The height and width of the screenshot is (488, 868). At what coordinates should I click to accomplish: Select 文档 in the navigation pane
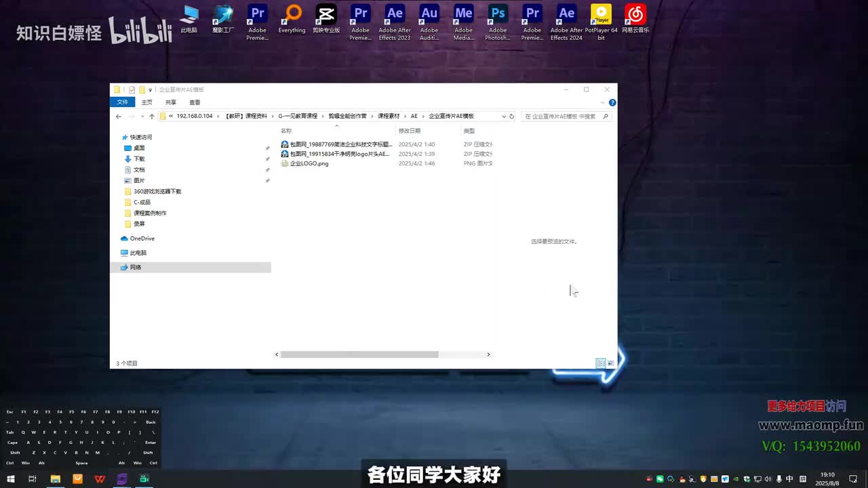[x=139, y=169]
